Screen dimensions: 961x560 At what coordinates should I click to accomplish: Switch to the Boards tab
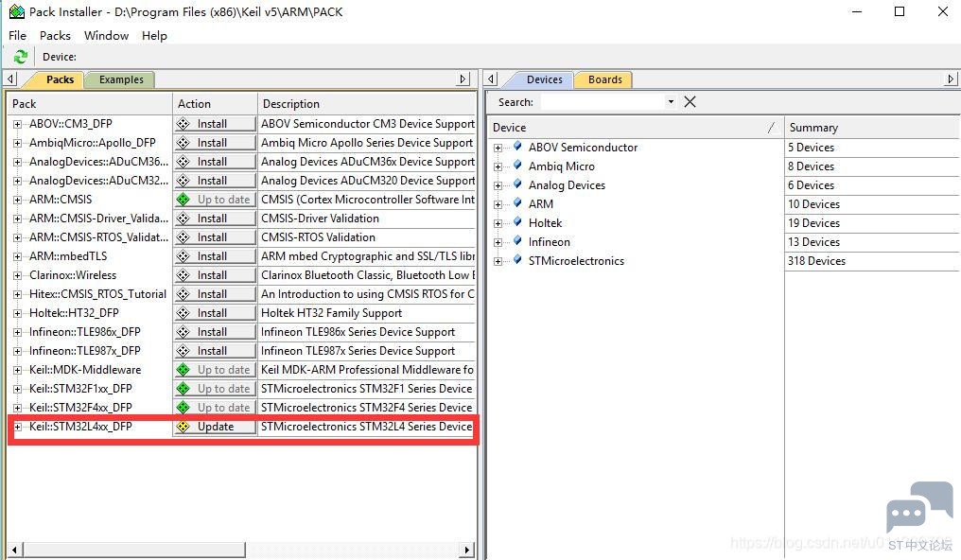[x=604, y=79]
